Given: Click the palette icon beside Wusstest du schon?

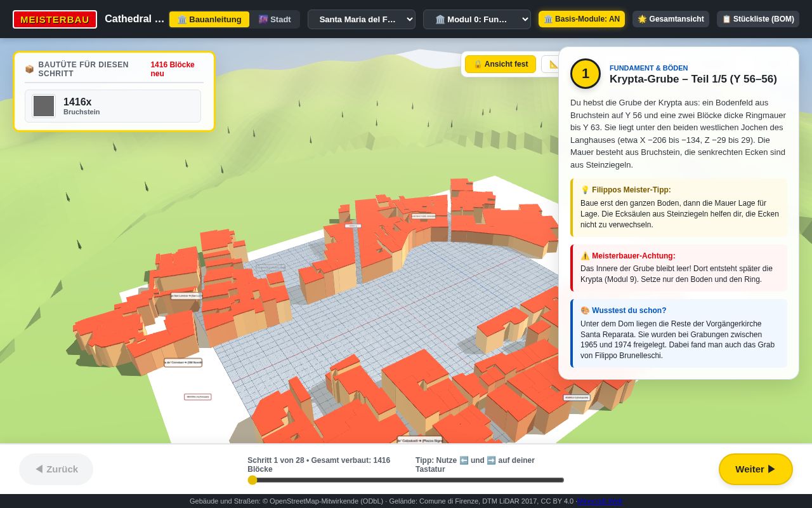Looking at the screenshot, I should 585,311.
